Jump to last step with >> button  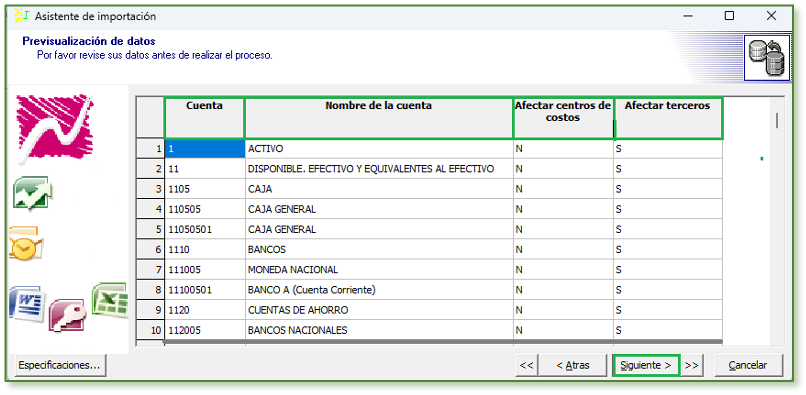692,365
